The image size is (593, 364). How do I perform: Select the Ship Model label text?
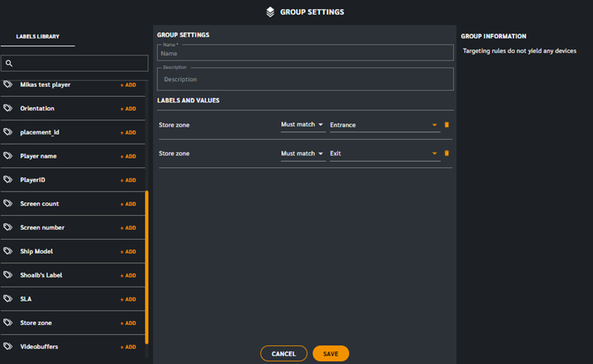click(x=36, y=252)
